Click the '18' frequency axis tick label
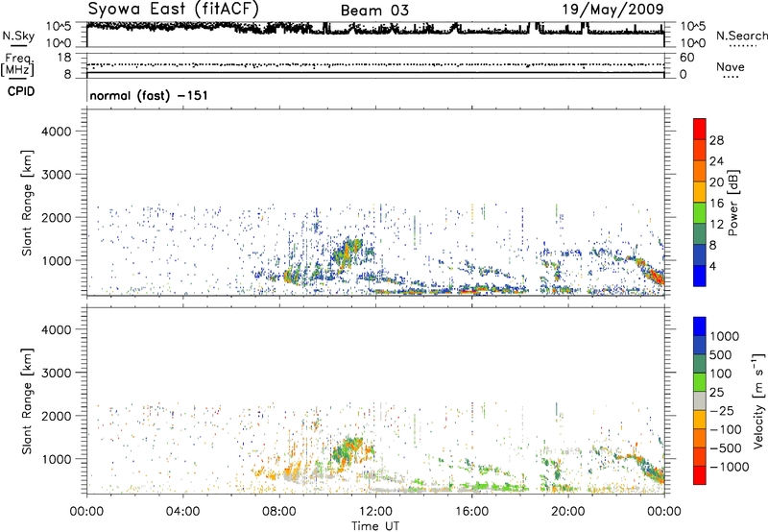Viewport: 768px width, 532px height. [63, 58]
